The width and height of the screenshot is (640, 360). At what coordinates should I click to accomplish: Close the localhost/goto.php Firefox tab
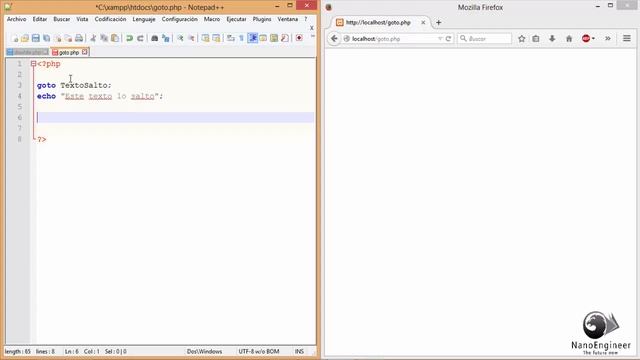pyautogui.click(x=423, y=23)
